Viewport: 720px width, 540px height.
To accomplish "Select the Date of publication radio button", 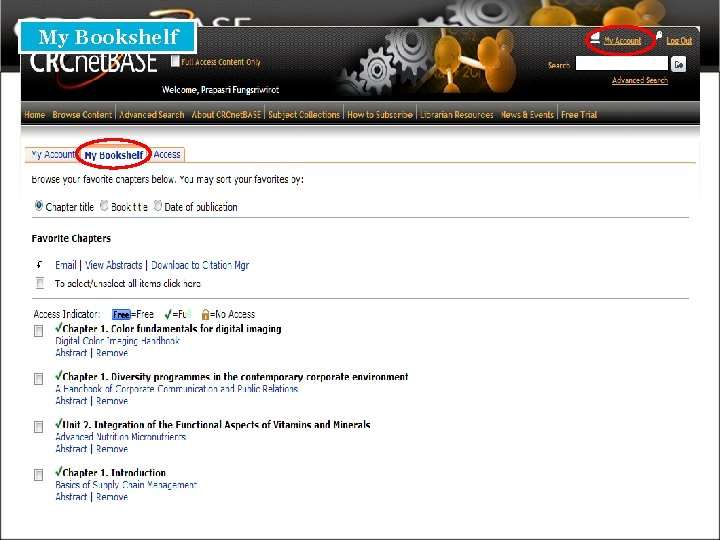I will 158,206.
